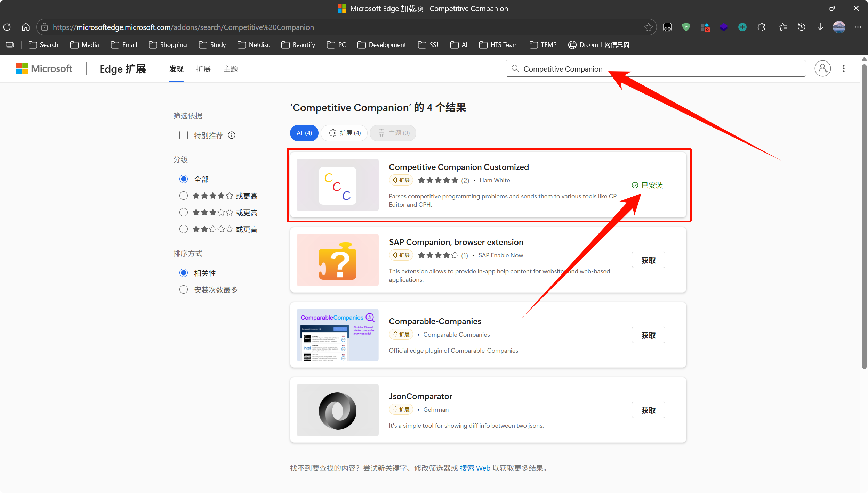Follow the 搜索 Web link

pos(475,468)
